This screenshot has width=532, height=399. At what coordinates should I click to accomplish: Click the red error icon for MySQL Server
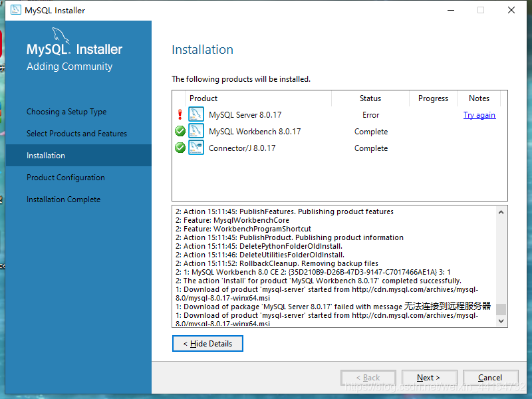coord(180,114)
